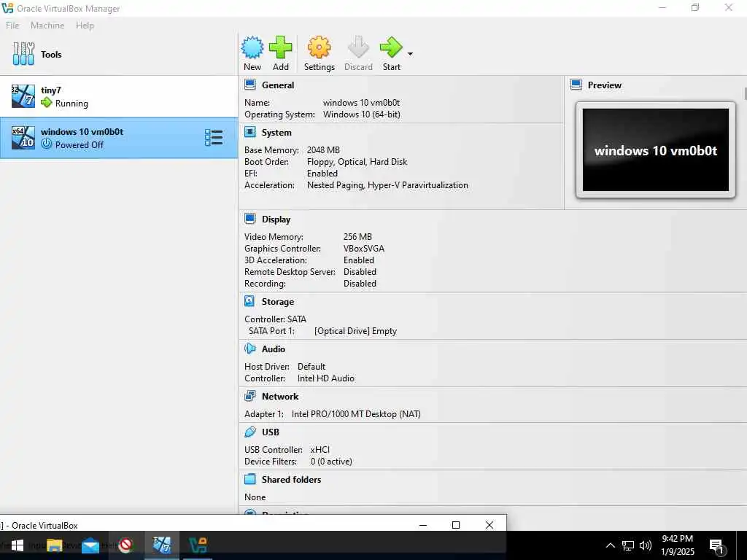Image resolution: width=747 pixels, height=560 pixels.
Task: Click the tiny7 Running status icon
Action: click(46, 102)
